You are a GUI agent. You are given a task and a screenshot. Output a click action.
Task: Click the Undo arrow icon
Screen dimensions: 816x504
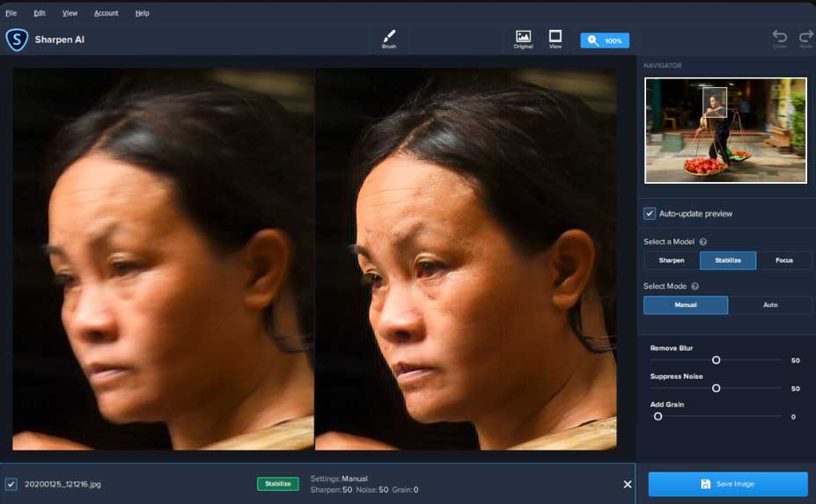(780, 36)
